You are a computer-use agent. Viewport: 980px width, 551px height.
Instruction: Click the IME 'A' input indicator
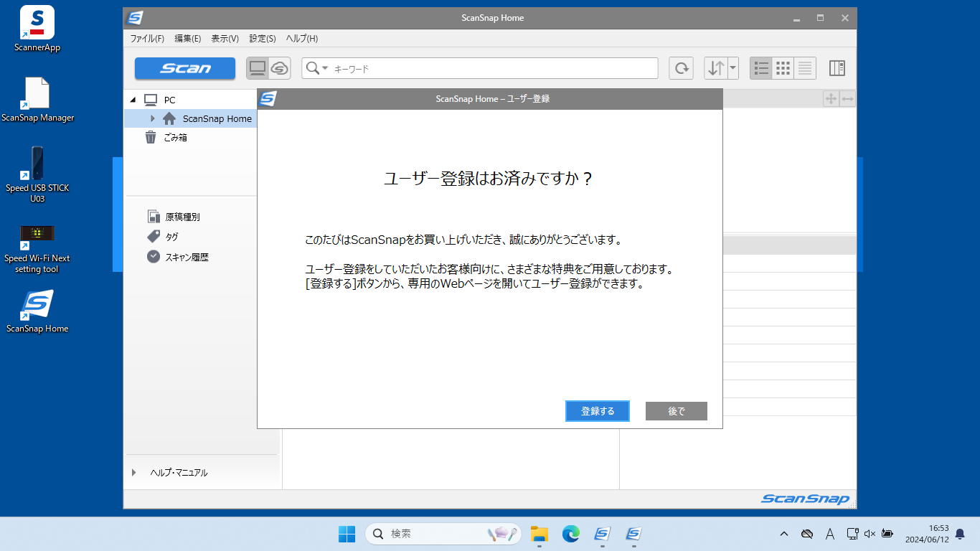click(x=830, y=534)
